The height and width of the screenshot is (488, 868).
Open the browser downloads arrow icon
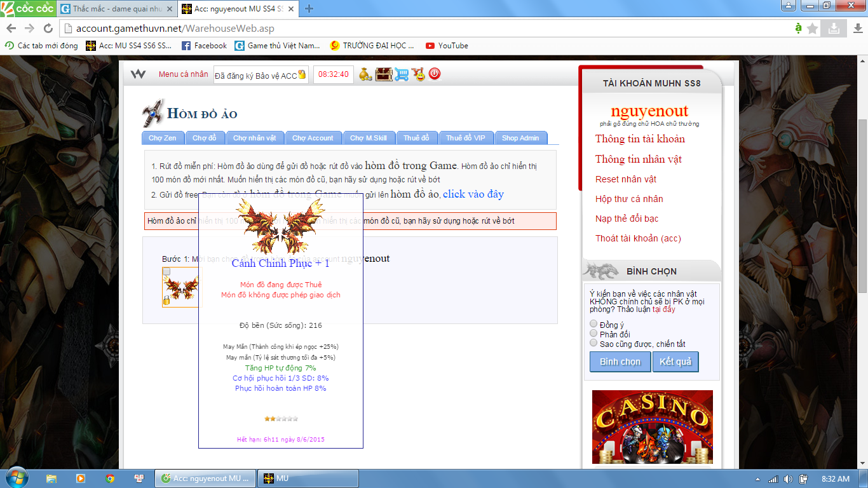[x=833, y=29]
